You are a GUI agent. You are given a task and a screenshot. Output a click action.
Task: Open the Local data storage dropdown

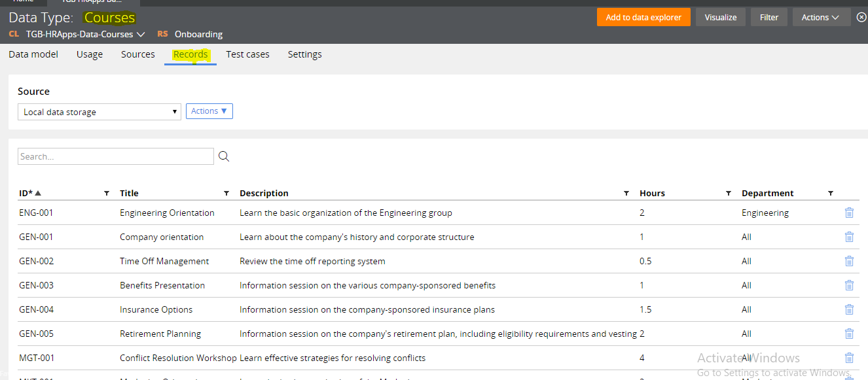[x=99, y=112]
